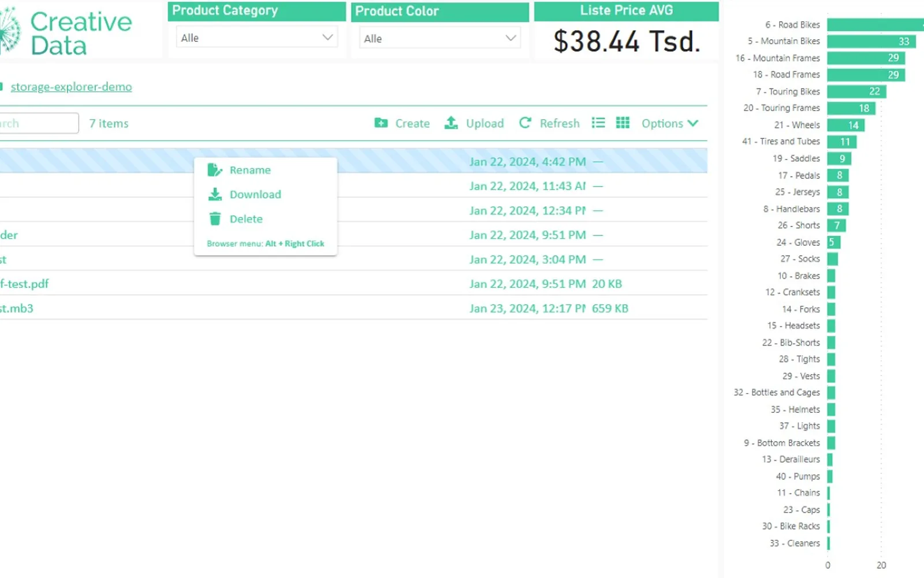Click the 41 - Tires and Tubes bar
The image size is (924, 578).
coord(841,142)
